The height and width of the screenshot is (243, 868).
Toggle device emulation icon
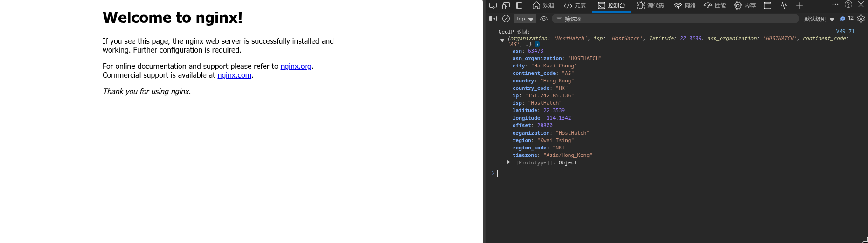point(506,6)
